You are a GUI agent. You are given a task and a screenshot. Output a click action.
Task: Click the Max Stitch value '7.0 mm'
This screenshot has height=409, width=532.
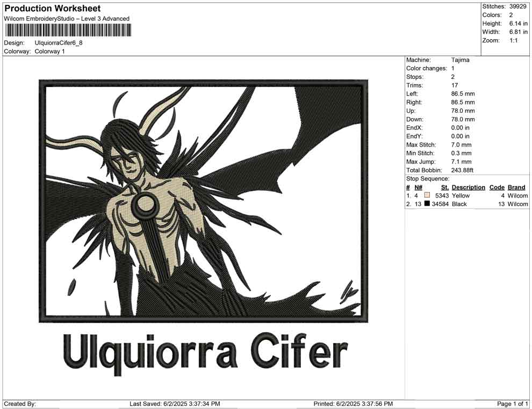[x=462, y=145]
